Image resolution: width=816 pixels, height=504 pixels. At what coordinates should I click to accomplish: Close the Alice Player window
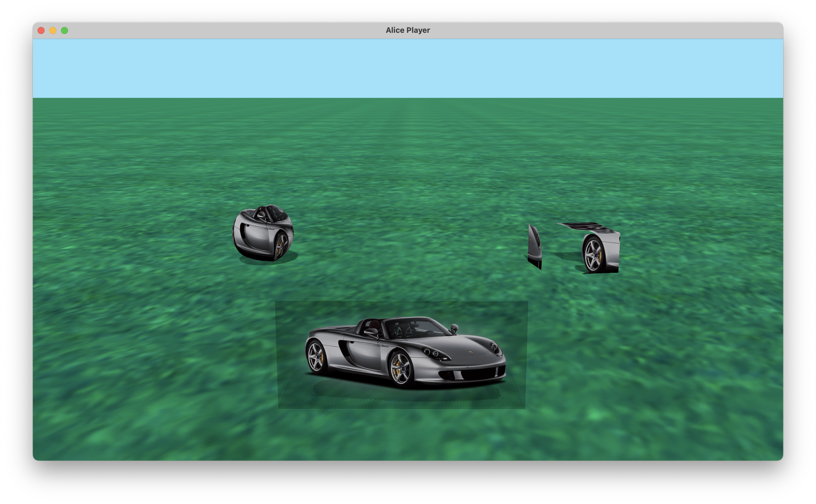(41, 31)
